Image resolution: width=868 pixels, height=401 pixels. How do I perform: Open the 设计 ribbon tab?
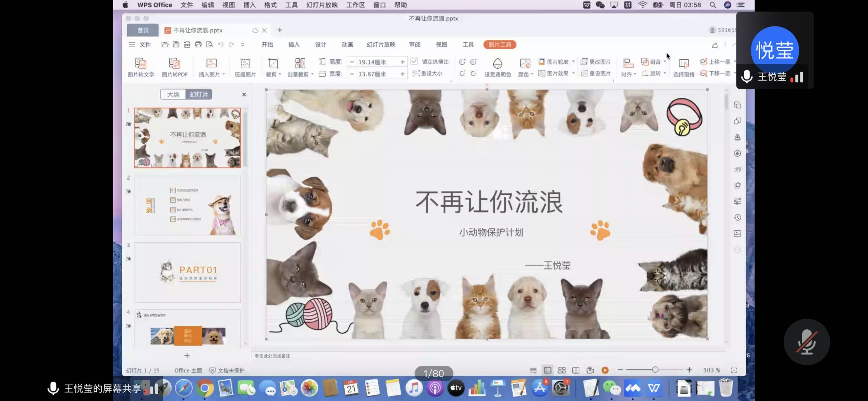(320, 45)
